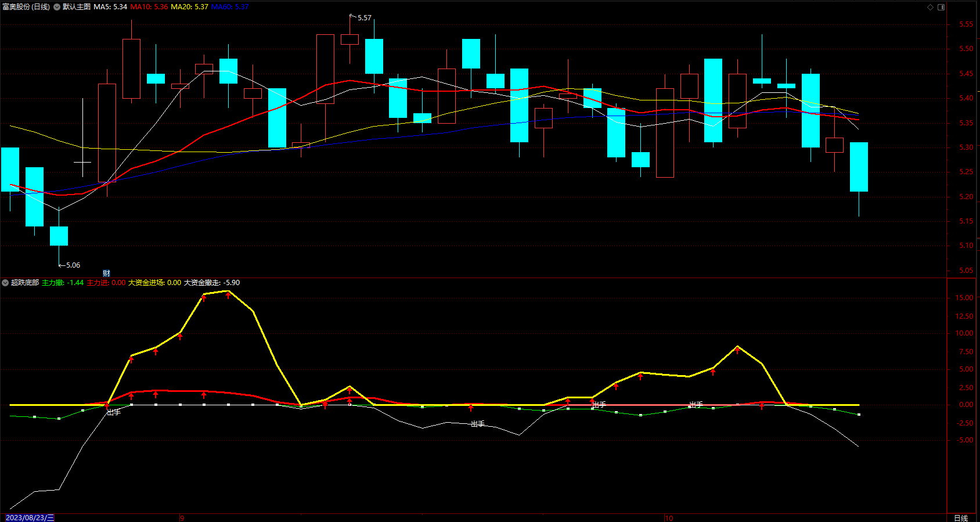This screenshot has width=980, height=522.
Task: Click the 超跌底部 indicator name
Action: point(25,283)
